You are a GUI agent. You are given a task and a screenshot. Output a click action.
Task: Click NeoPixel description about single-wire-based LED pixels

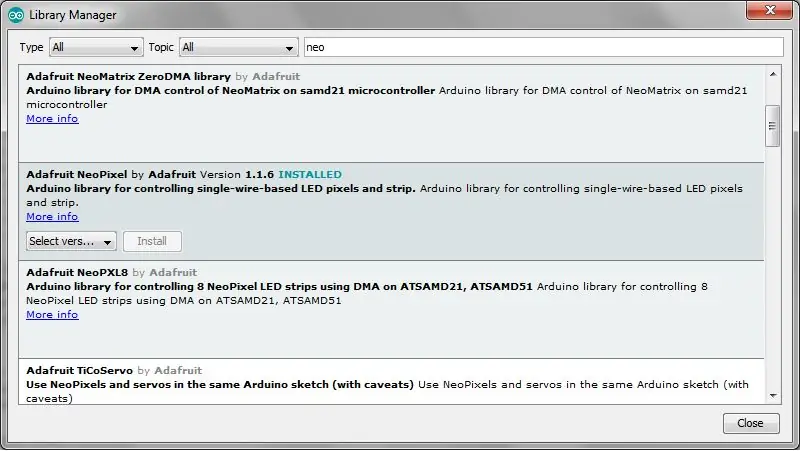[x=384, y=195]
